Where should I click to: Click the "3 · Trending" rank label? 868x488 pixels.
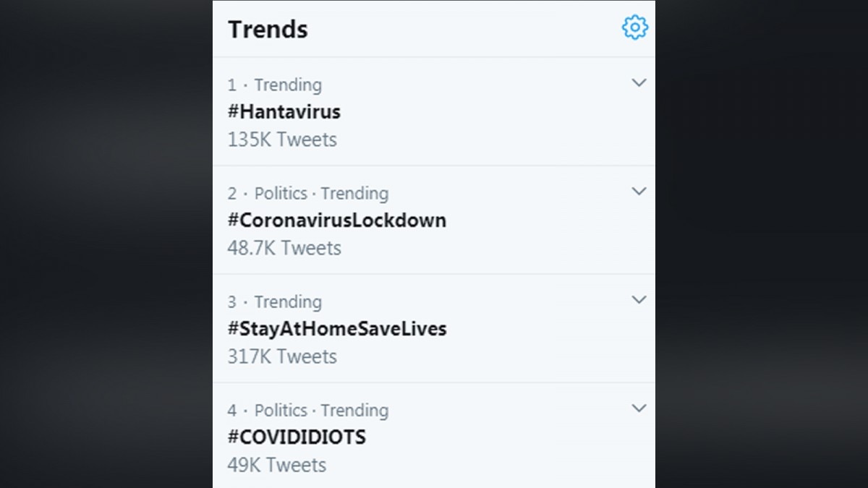274,302
